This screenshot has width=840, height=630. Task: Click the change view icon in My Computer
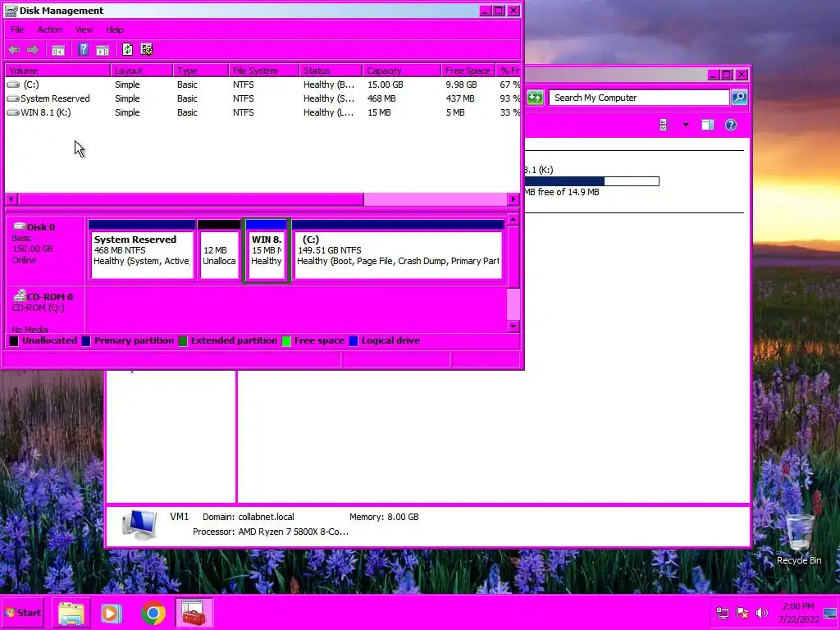tap(664, 125)
